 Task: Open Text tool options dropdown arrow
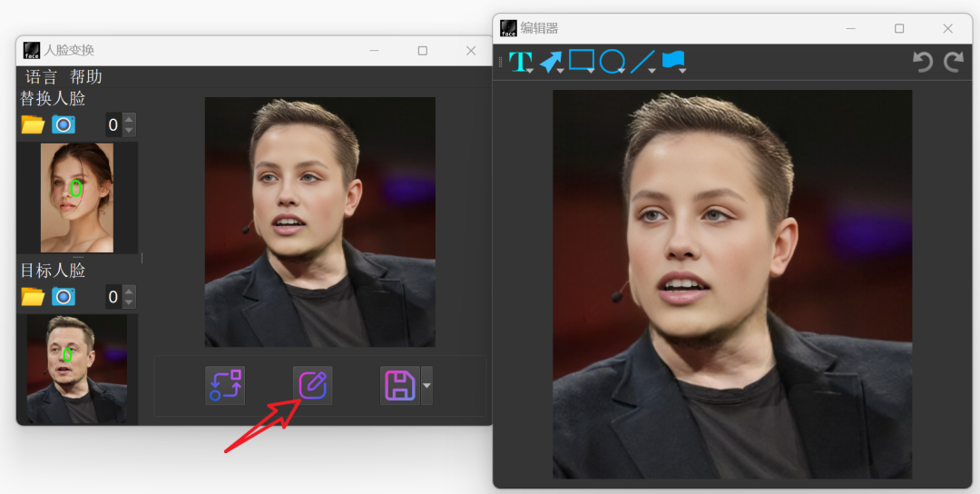[530, 72]
